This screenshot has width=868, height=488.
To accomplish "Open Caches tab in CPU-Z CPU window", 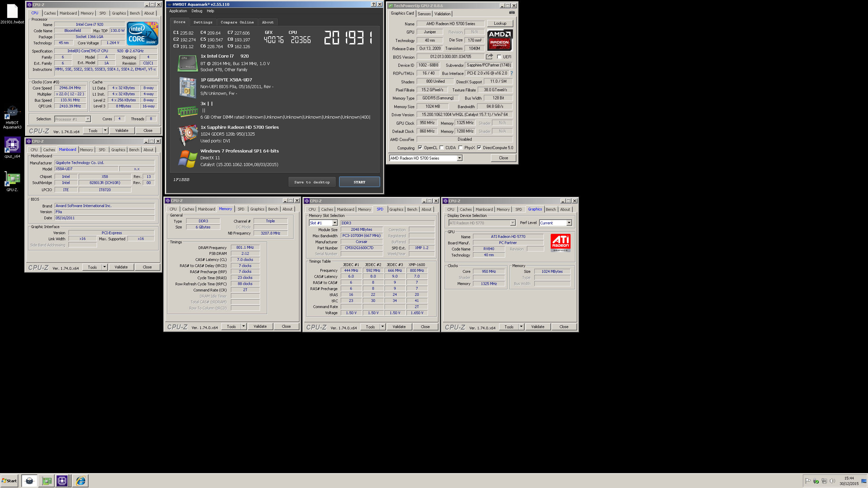I will click(x=50, y=13).
